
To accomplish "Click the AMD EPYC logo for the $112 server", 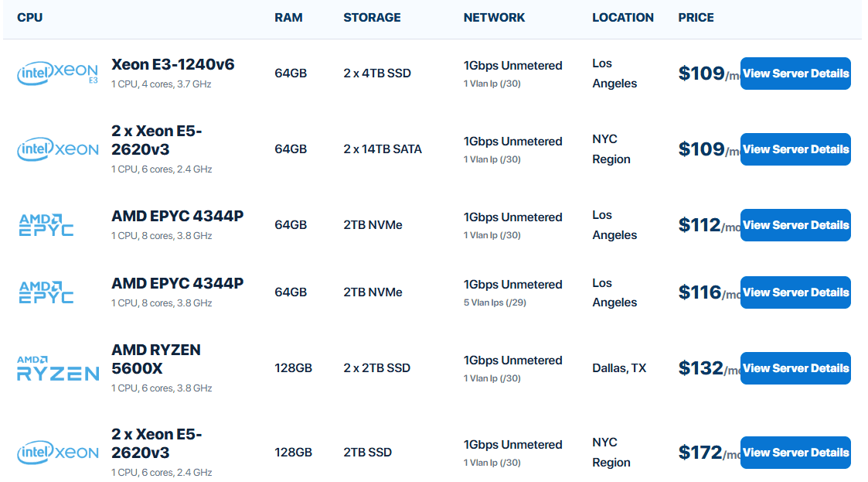I will (46, 225).
